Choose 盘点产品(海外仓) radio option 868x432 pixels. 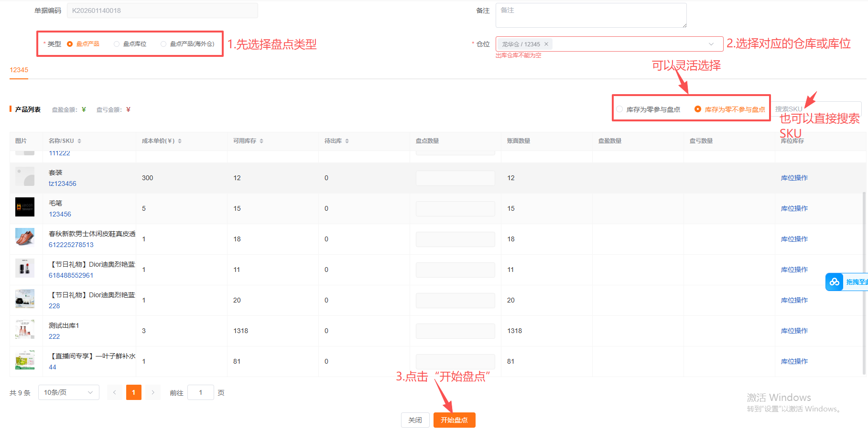click(x=163, y=44)
